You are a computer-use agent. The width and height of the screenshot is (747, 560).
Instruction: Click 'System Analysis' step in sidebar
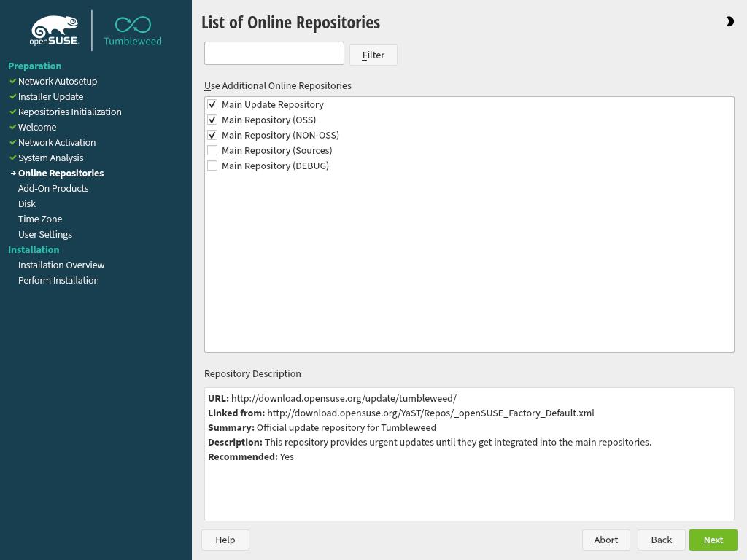(x=50, y=157)
